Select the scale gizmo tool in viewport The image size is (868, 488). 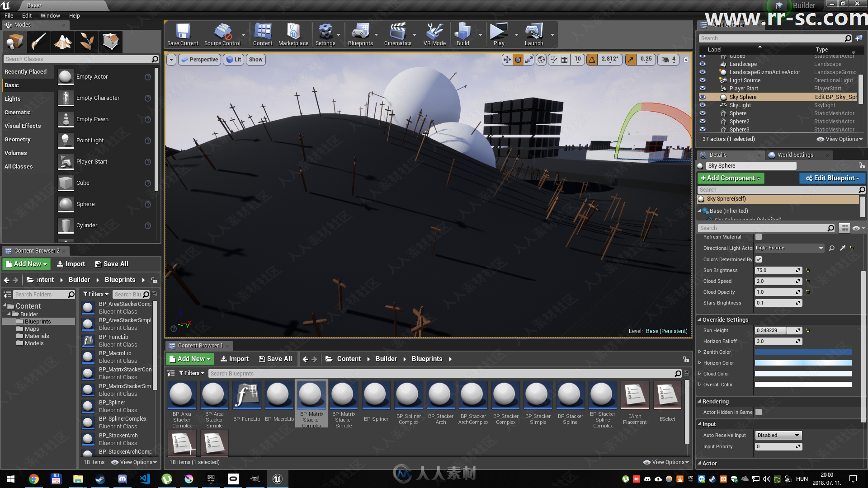point(529,60)
